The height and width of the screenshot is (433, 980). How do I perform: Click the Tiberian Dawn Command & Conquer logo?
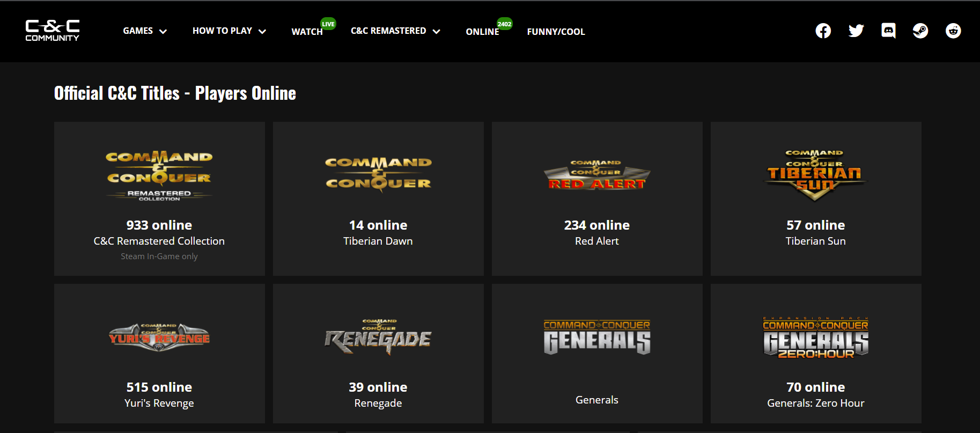[378, 174]
